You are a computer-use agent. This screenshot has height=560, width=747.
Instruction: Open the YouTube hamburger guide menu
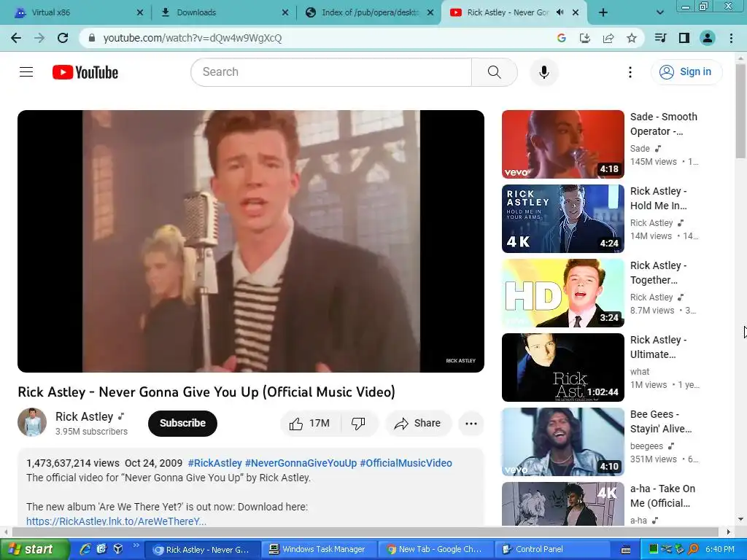[26, 72]
